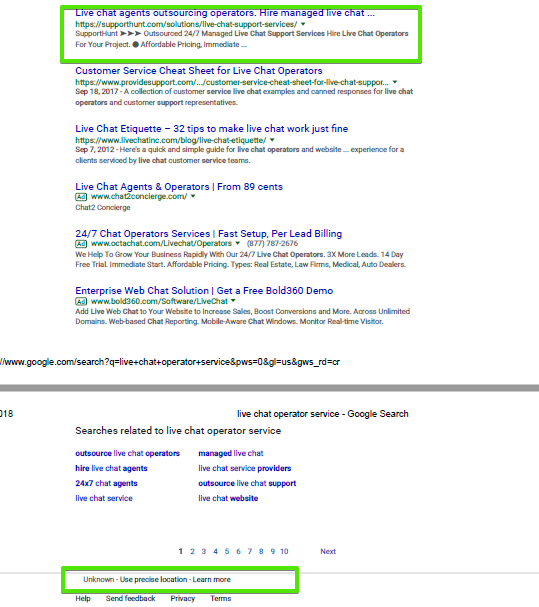
Task: Expand the livechatinc.com URL dropdown arrow
Action: click(x=272, y=140)
